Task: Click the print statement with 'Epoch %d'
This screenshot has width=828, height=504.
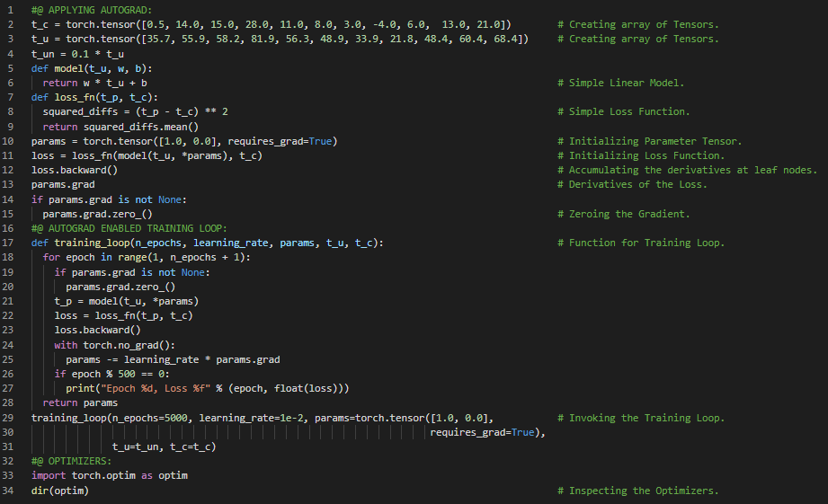Action: tap(207, 389)
